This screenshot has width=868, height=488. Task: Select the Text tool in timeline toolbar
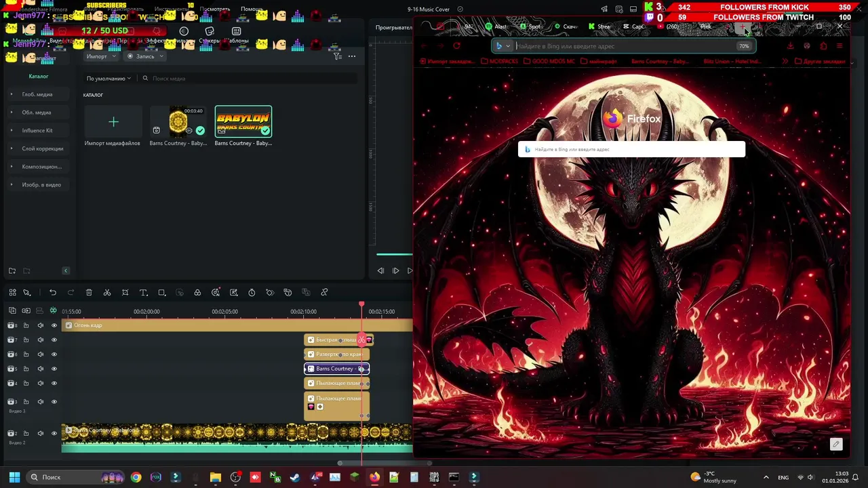tap(143, 293)
